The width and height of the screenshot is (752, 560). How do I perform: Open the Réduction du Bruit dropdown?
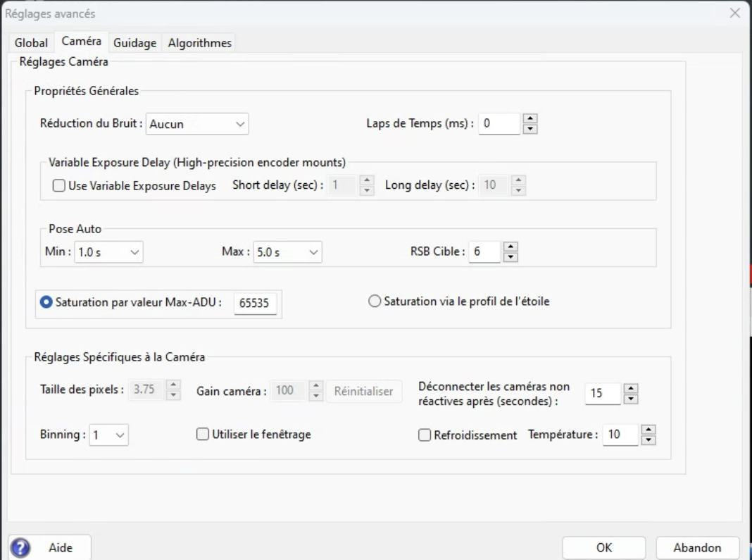(197, 124)
